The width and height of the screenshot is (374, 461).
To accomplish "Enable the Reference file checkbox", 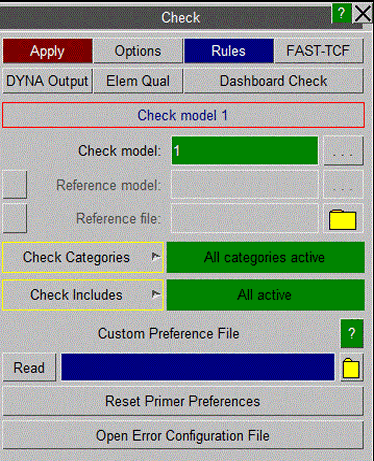I will [x=15, y=218].
